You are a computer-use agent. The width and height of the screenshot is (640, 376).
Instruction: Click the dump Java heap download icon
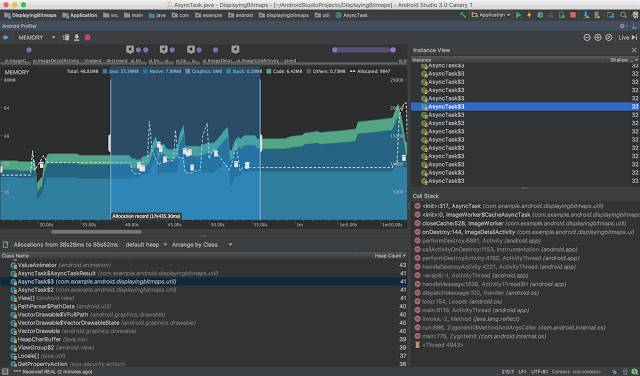[x=76, y=38]
